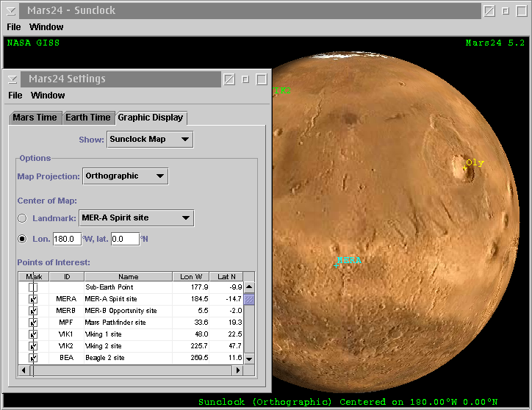The image size is (532, 410).
Task: Select the Lon./lat. radio button
Action: (x=22, y=239)
